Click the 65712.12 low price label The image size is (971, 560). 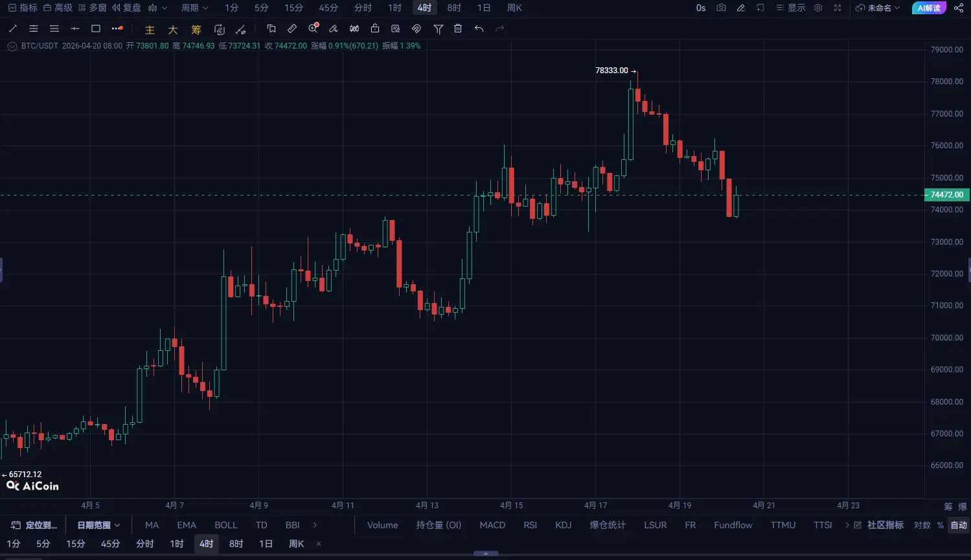[x=25, y=475]
